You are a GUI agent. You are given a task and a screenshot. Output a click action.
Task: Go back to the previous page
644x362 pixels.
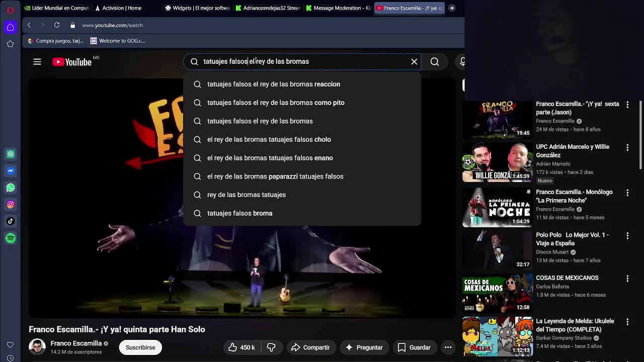click(29, 25)
